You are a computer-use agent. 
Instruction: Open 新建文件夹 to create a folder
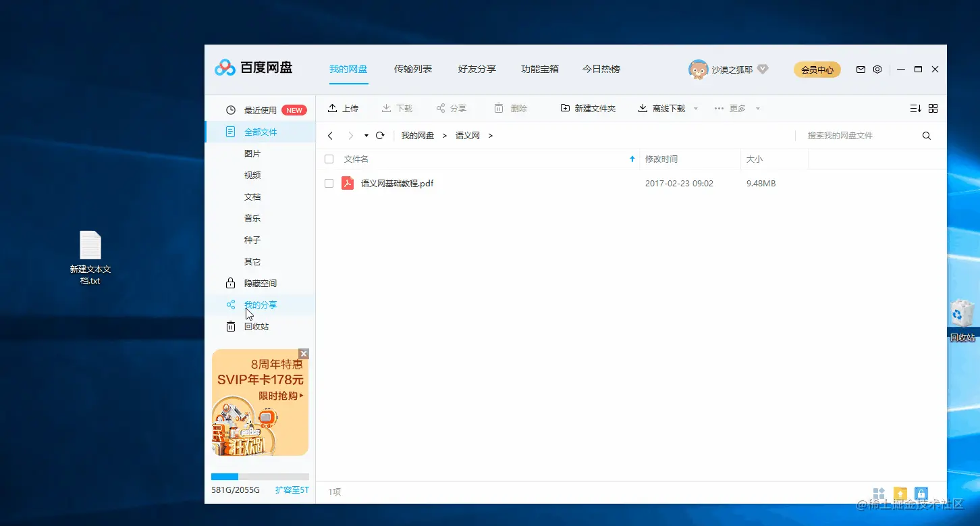tap(588, 108)
